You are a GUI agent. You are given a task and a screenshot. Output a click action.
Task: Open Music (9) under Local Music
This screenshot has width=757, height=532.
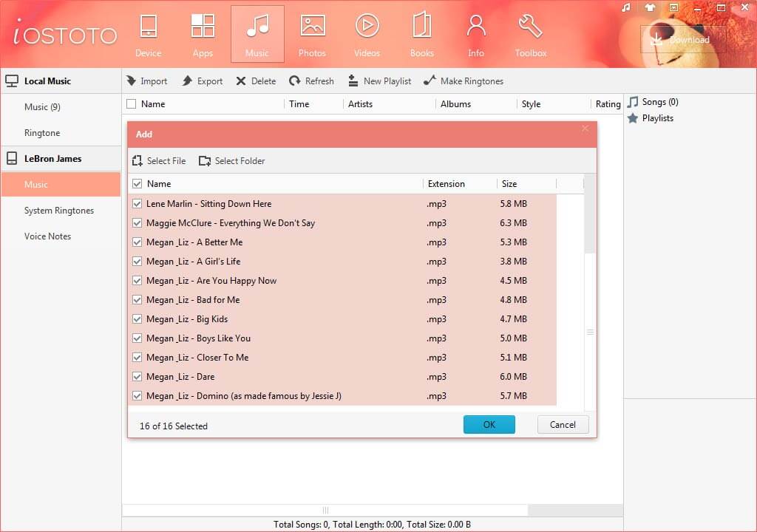coord(42,106)
